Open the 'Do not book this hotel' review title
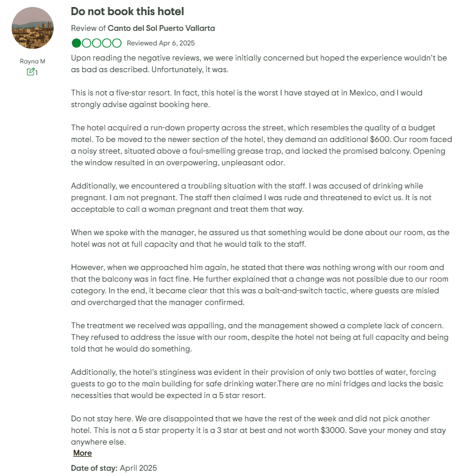Viewport: 460px width, 476px height. click(127, 11)
